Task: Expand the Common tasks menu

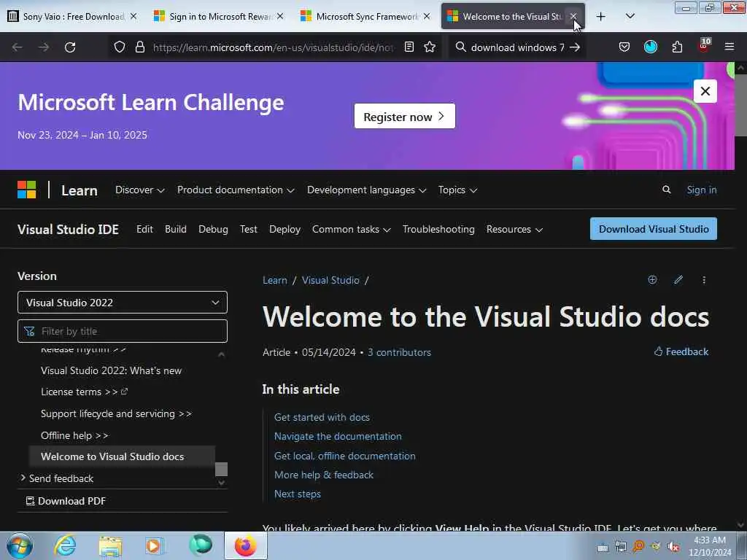Action: [x=351, y=229]
